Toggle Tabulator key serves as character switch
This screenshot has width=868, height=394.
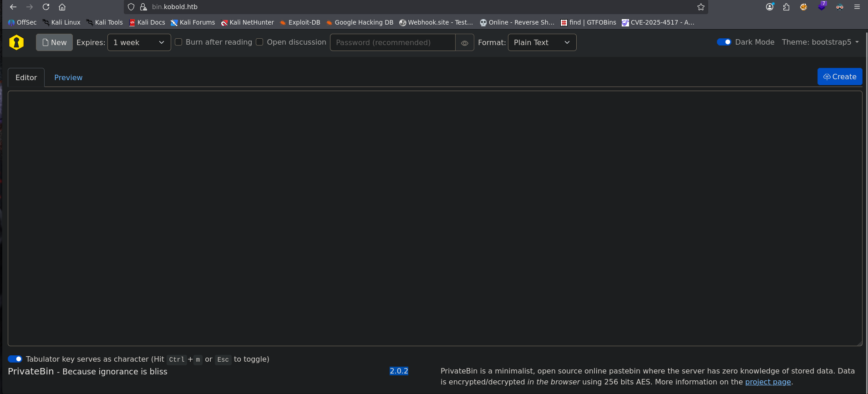(x=15, y=359)
